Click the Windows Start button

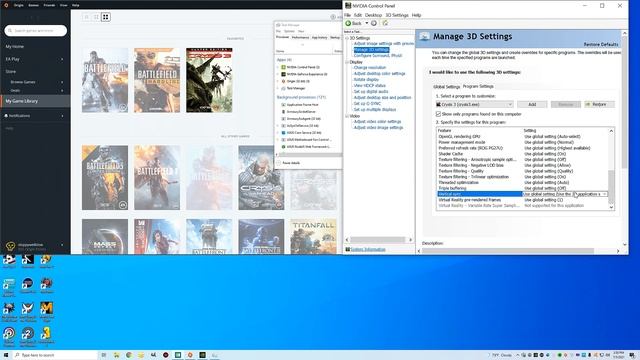pyautogui.click(x=6, y=355)
